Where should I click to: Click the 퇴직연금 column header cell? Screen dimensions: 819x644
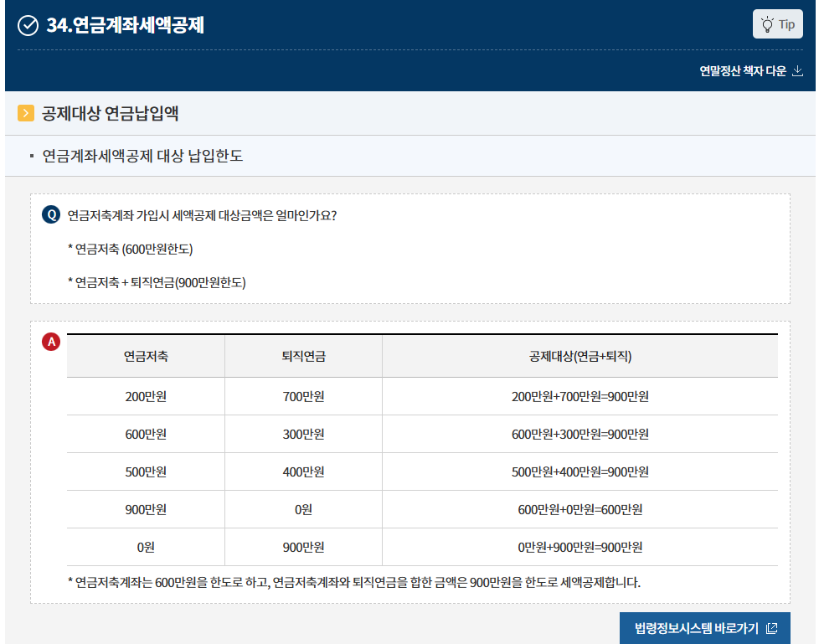tap(302, 355)
